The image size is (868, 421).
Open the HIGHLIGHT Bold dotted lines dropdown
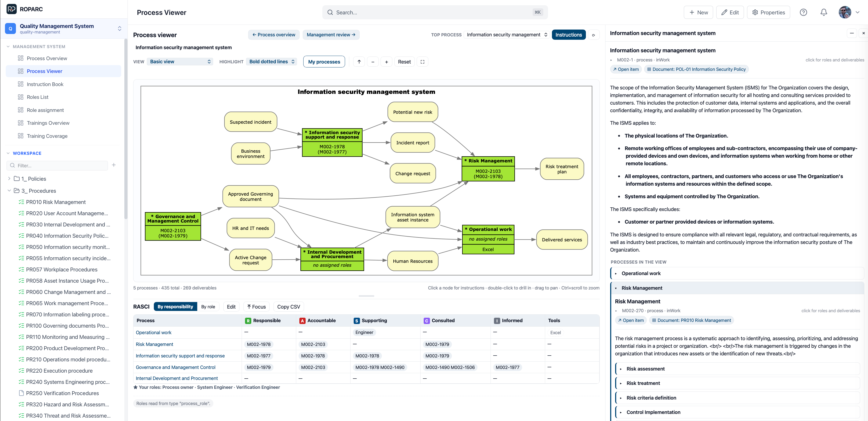coord(272,61)
